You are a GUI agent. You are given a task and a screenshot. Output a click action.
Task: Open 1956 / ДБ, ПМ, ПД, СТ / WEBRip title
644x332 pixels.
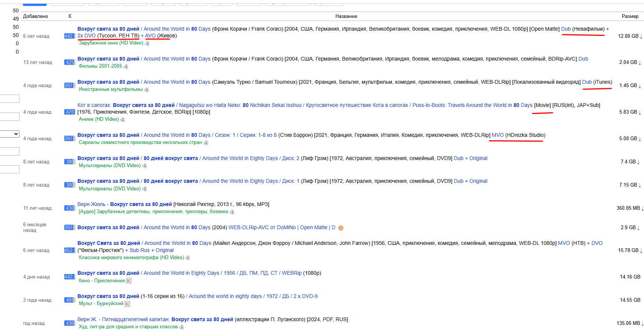pos(199,273)
